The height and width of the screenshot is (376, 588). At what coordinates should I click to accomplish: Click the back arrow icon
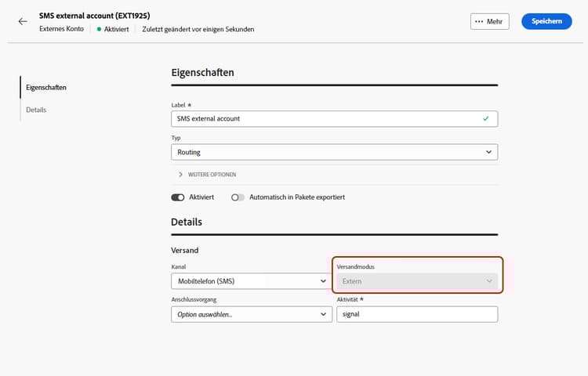coord(23,21)
